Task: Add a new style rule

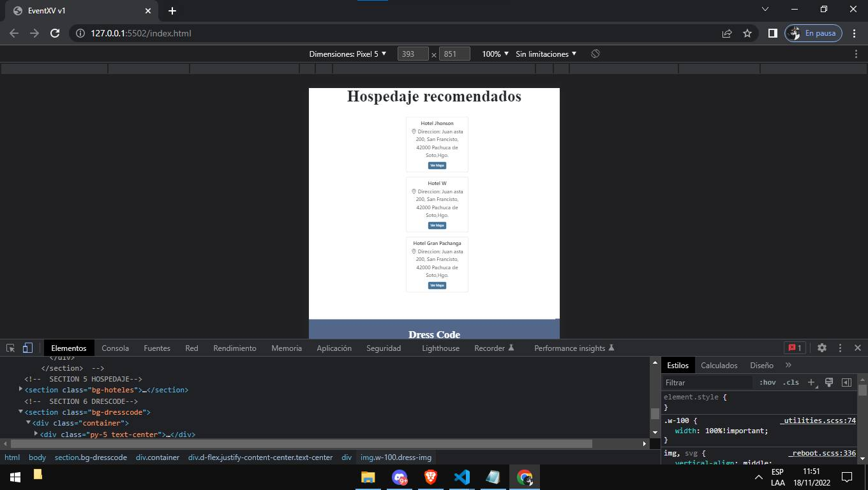Action: click(x=812, y=382)
